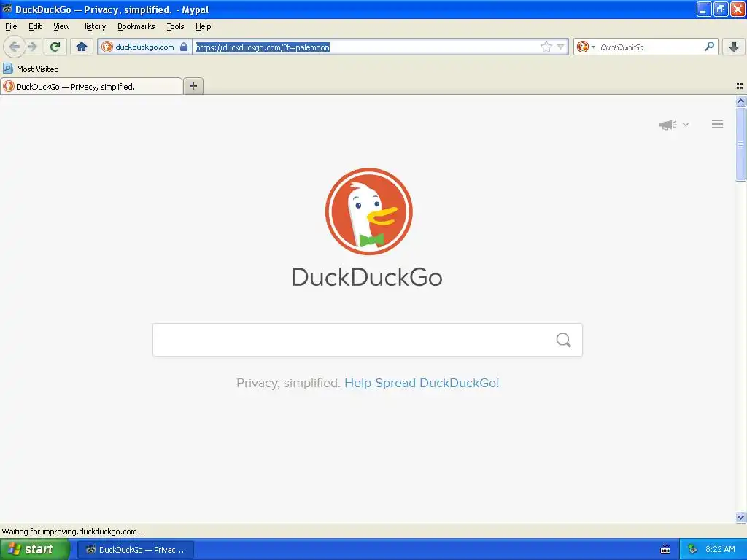Expand the chevron next to the megaphone
This screenshot has height=560, width=747.
pos(686,125)
